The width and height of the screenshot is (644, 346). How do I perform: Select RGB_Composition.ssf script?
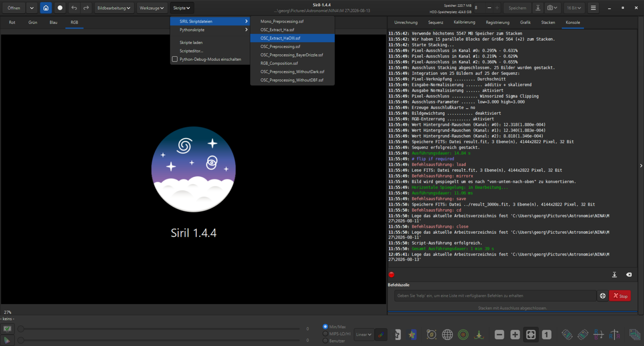pos(292,64)
